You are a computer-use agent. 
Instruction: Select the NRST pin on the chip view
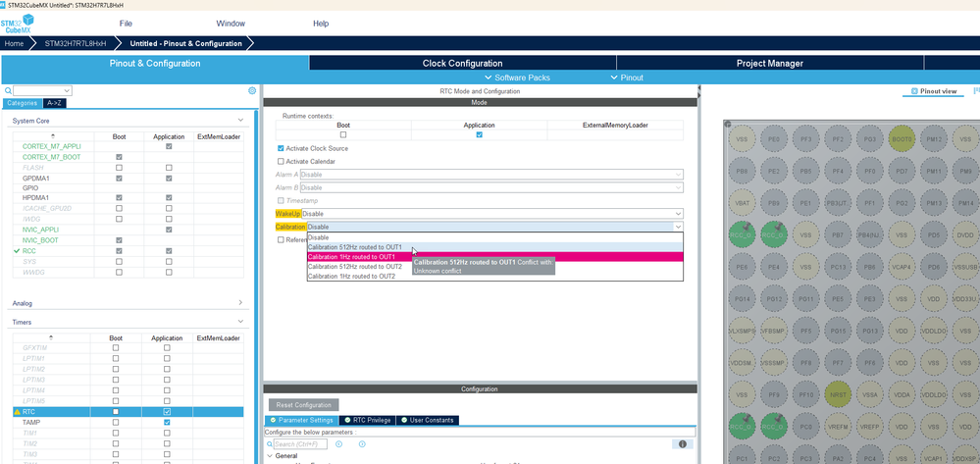(838, 395)
